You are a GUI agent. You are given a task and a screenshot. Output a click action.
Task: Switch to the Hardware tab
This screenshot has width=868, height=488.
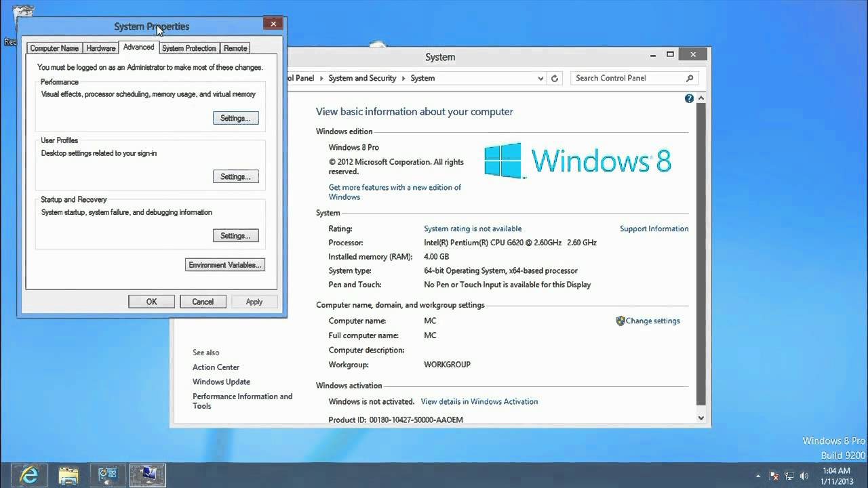[x=101, y=48]
